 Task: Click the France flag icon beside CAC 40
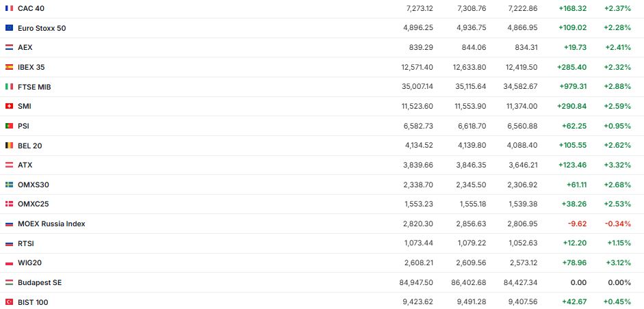(9, 8)
